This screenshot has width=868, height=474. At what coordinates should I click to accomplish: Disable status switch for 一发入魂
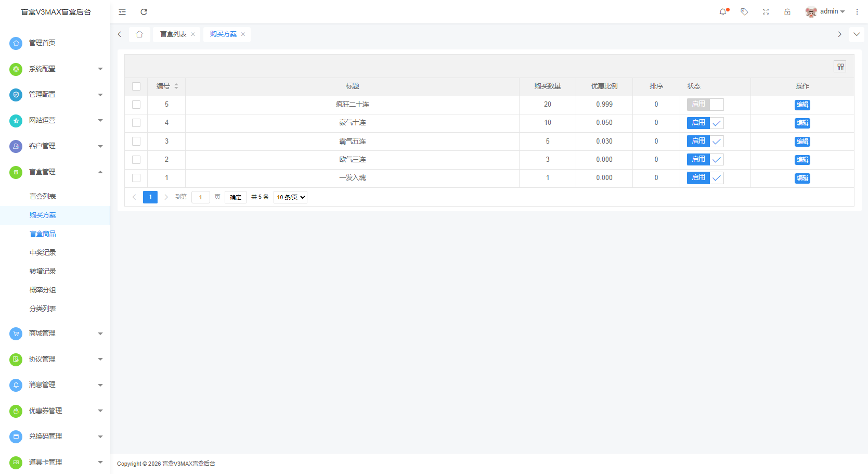[x=705, y=178]
